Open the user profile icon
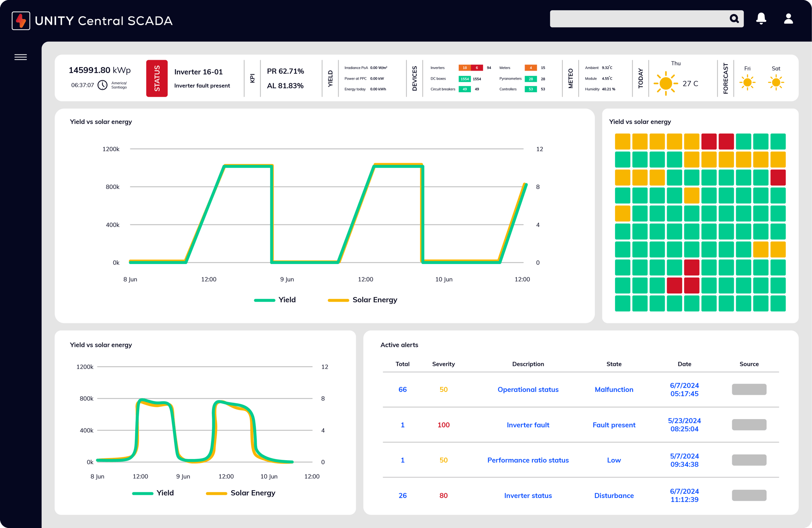This screenshot has height=528, width=812. click(x=788, y=19)
